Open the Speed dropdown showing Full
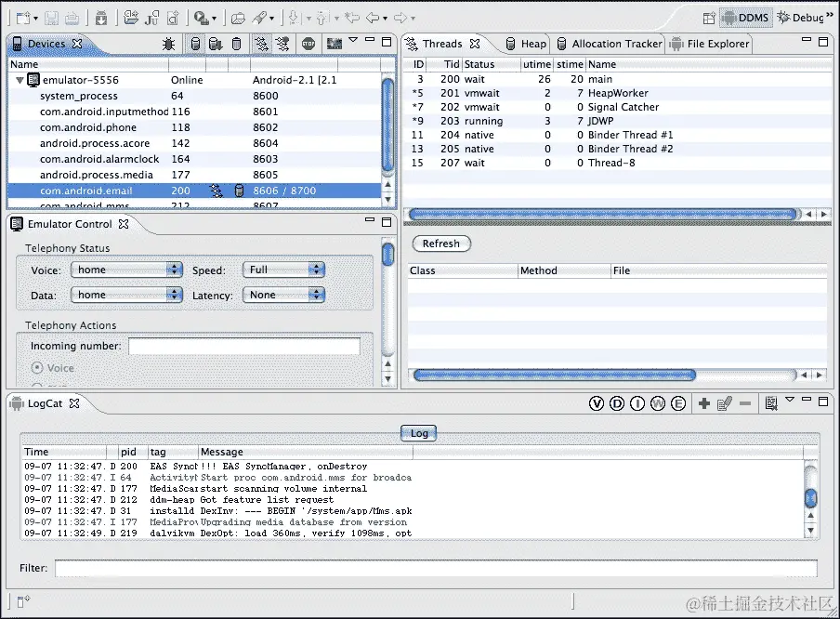This screenshot has height=619, width=840. (284, 270)
